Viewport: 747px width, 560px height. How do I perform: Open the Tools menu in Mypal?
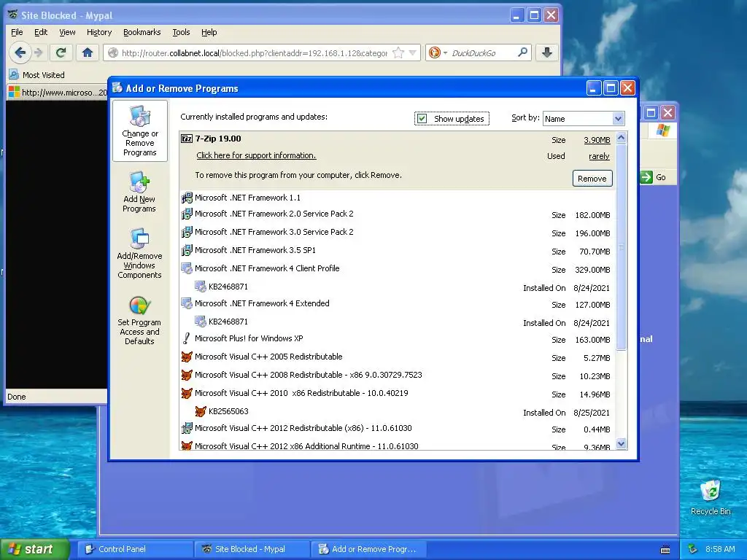[181, 32]
